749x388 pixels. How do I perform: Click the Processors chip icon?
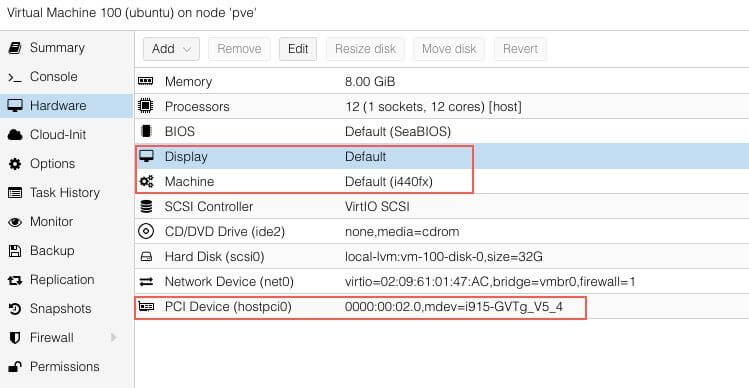tap(146, 106)
